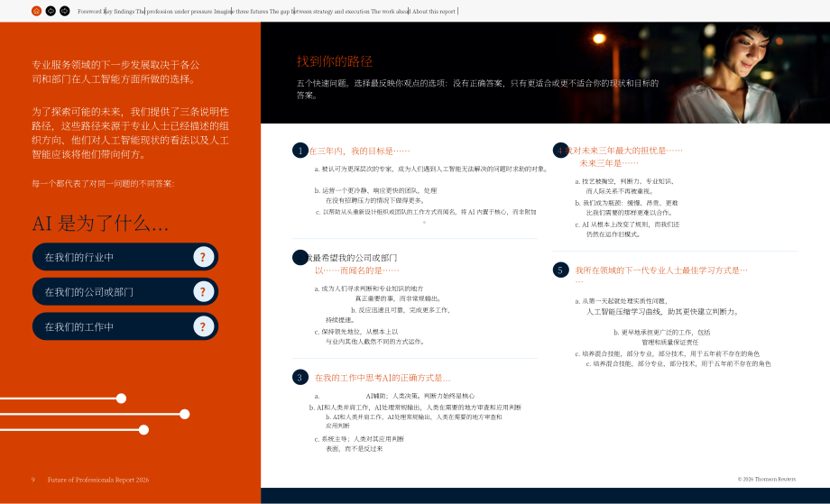Click heading 以……而闻名的是
830x504 pixels.
(356, 270)
